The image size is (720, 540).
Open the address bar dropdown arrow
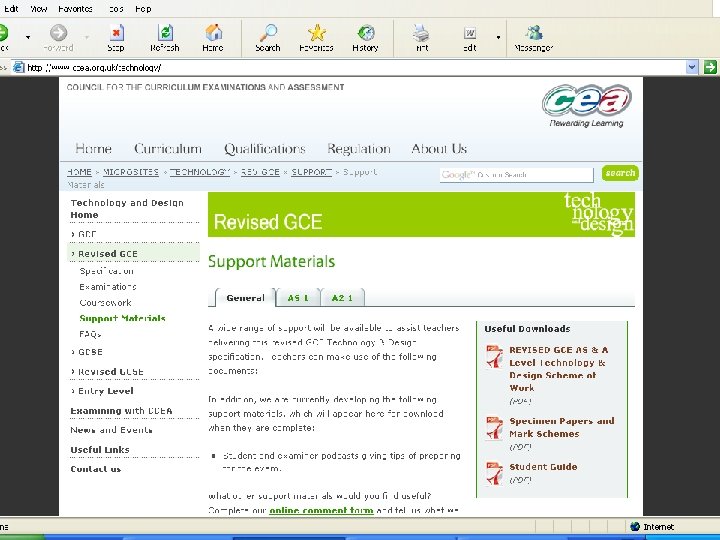coord(692,68)
